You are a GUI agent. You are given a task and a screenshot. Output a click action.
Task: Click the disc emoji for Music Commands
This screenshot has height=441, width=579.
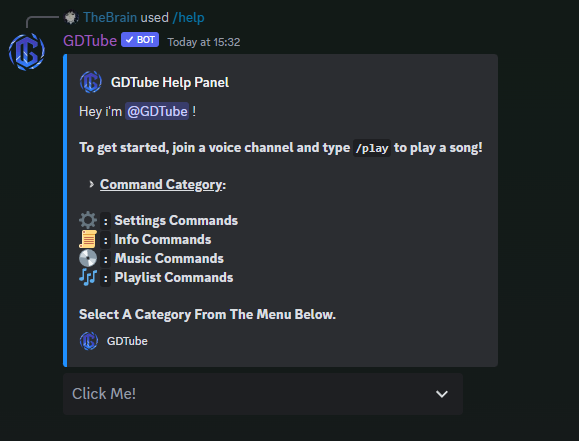[88, 258]
